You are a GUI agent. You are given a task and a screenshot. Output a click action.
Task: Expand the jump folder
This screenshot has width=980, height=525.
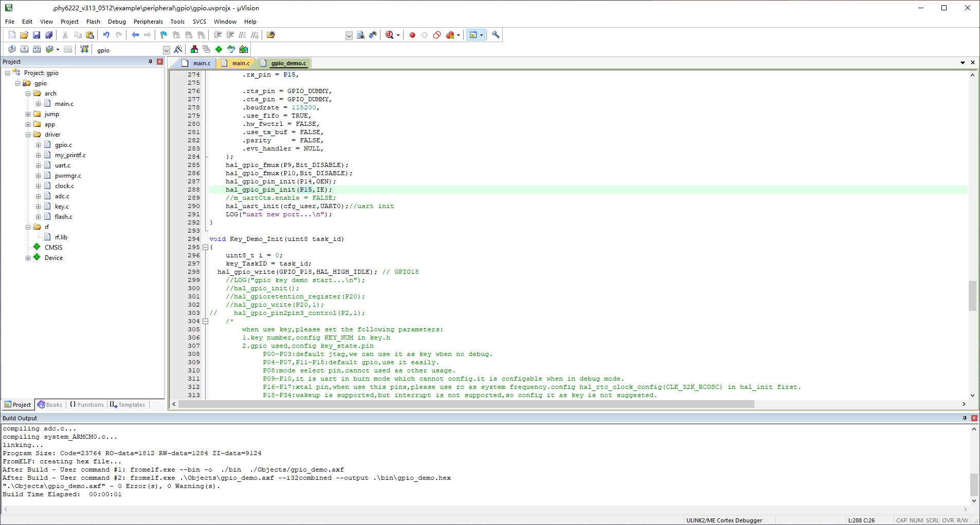pyautogui.click(x=28, y=114)
